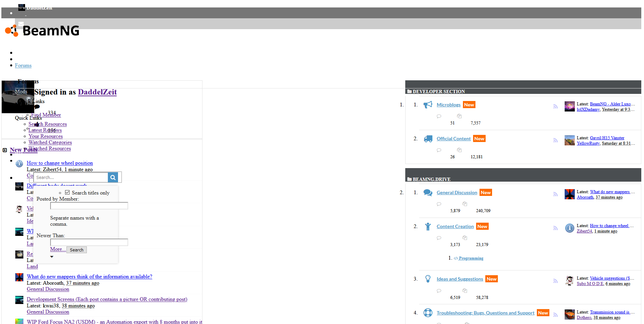
Task: Click the DEVELOPER SECTION category heading
Action: [x=439, y=92]
